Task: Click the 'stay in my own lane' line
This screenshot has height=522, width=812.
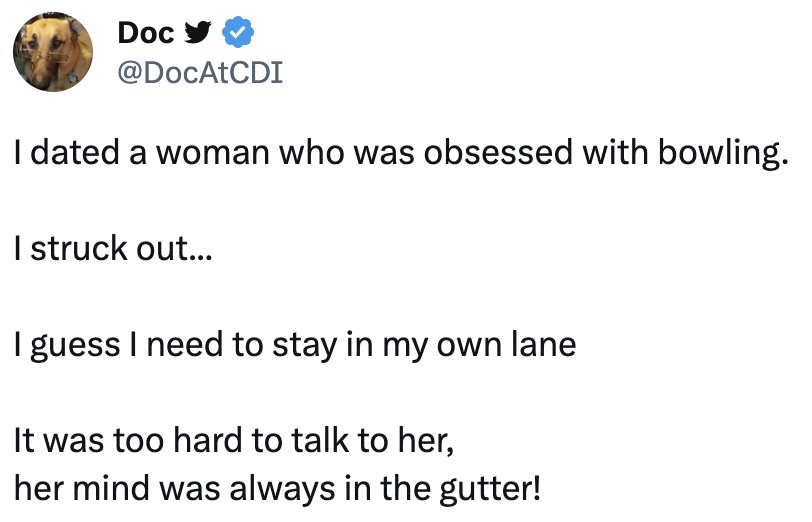Action: [295, 345]
